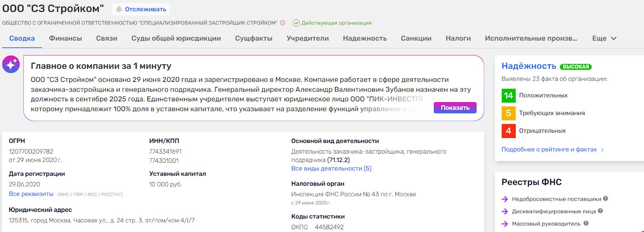The height and width of the screenshot is (232, 644).
Task: Click arrow icon next to Дисквалифицированные лица
Action: pos(505,211)
